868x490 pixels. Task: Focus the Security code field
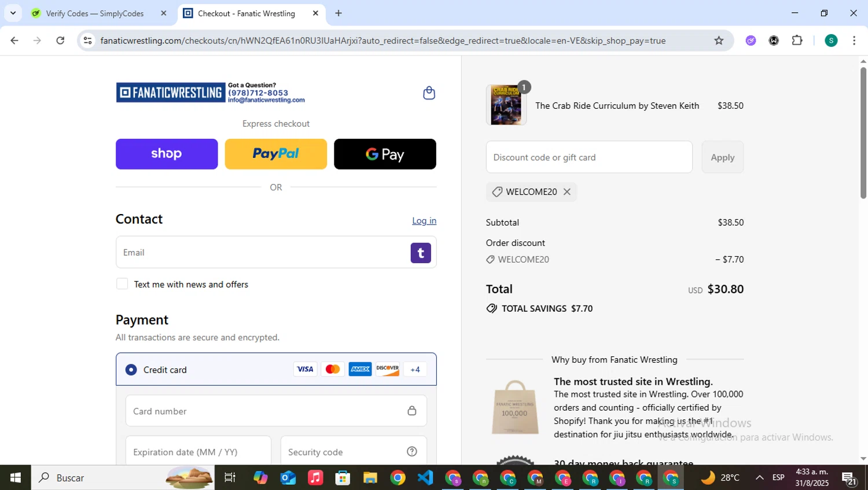click(x=354, y=452)
